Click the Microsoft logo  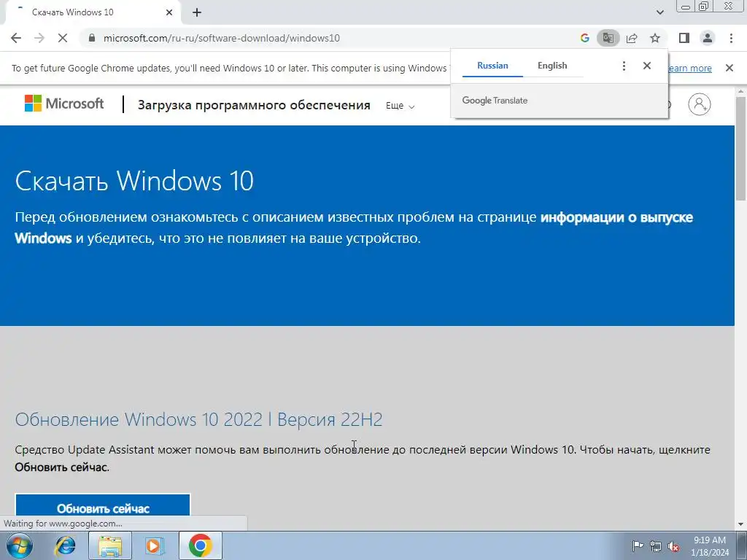tap(64, 104)
